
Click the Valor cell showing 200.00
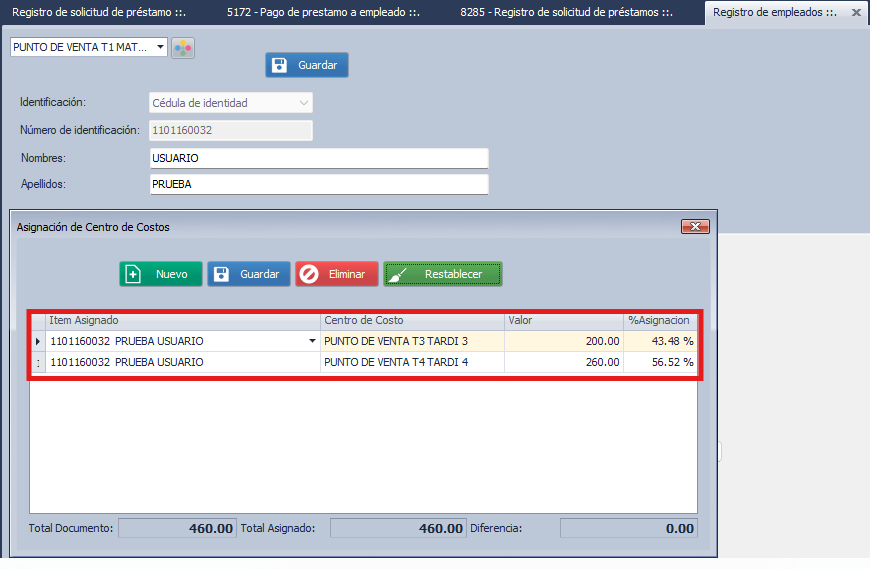coord(563,341)
